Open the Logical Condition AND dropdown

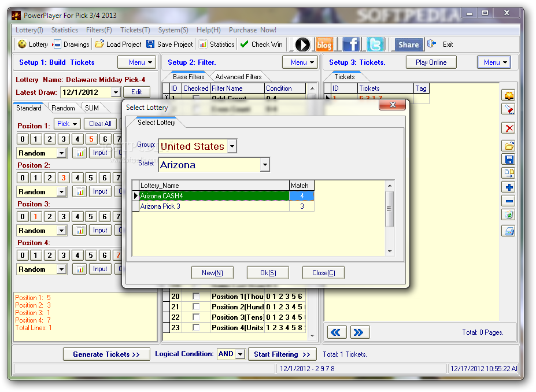(x=241, y=354)
